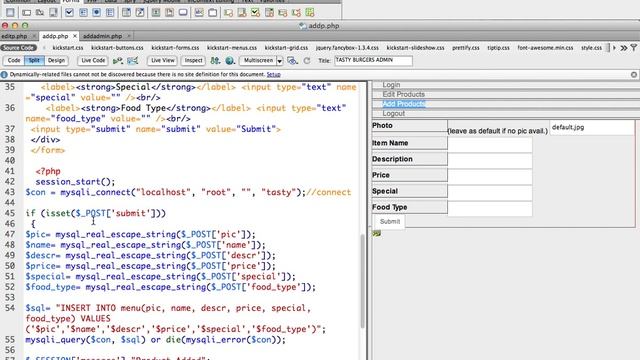Toggle Live Code mode
This screenshot has width=640, height=360.
pos(93,60)
